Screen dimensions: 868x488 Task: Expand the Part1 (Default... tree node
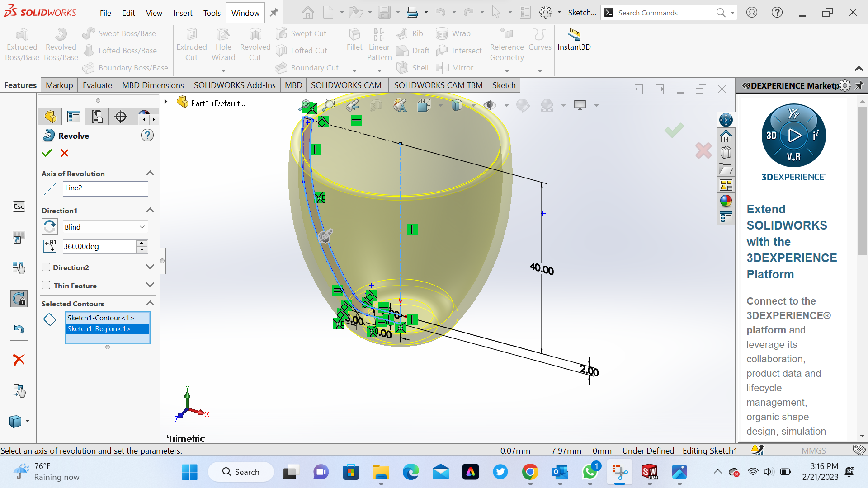[166, 102]
